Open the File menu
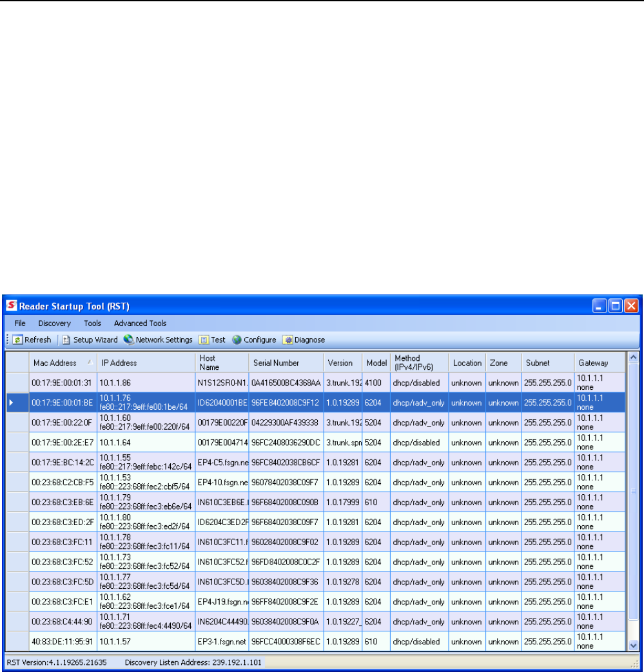The image size is (644, 672). [x=20, y=323]
